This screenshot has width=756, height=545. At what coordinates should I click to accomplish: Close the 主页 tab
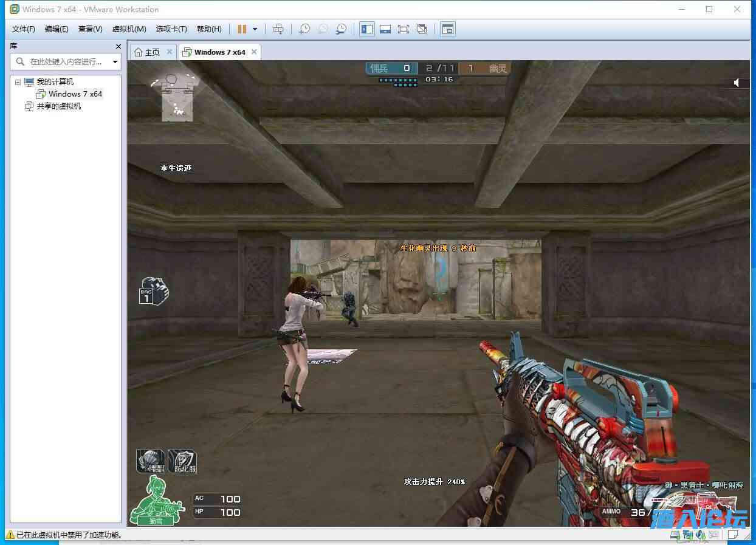[x=170, y=52]
